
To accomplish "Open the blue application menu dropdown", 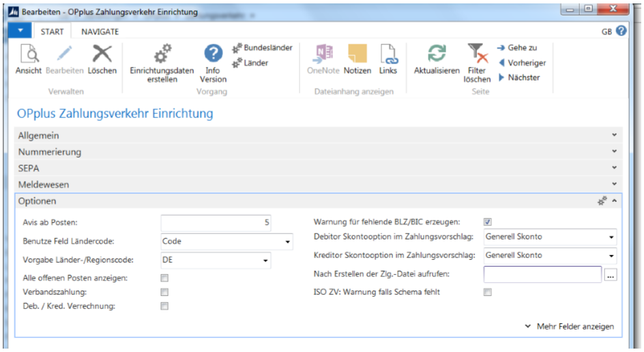I will point(20,31).
